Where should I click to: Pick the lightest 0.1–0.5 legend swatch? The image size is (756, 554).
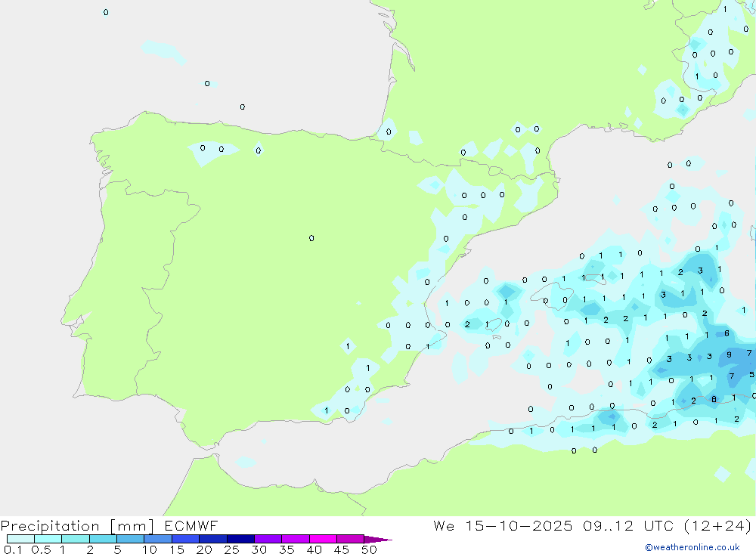20,540
